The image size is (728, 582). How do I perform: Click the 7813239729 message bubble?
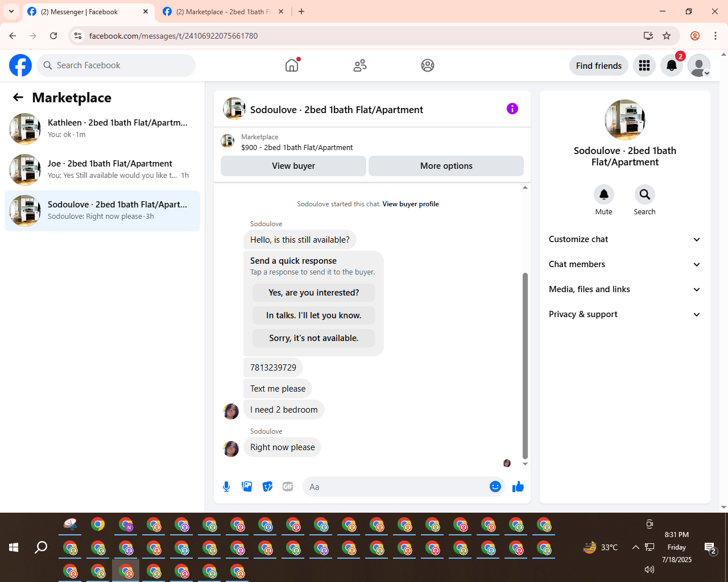coord(274,368)
